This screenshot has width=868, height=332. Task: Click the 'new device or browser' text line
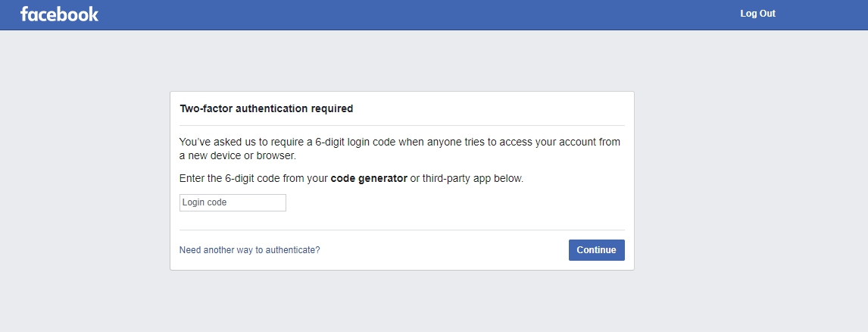tap(238, 156)
